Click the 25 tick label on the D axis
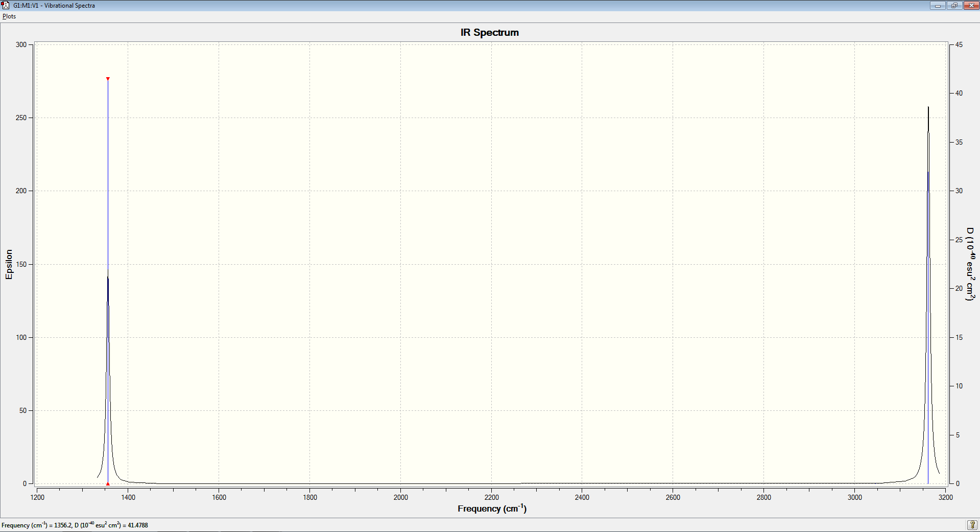 [959, 240]
